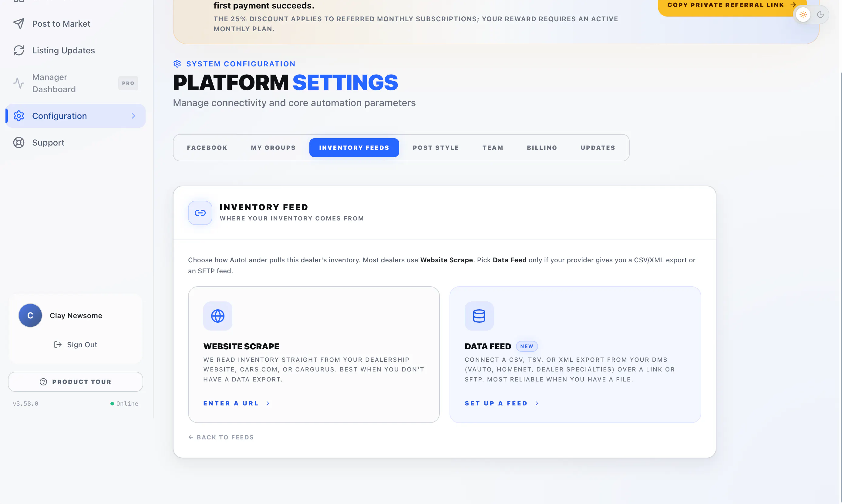Open Support in sidebar
842x504 pixels.
pyautogui.click(x=76, y=143)
